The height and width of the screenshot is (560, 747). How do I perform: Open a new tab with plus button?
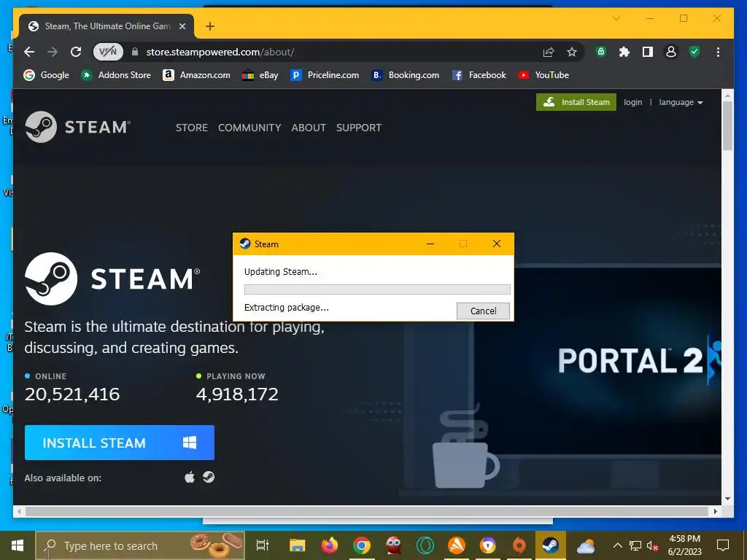209,26
